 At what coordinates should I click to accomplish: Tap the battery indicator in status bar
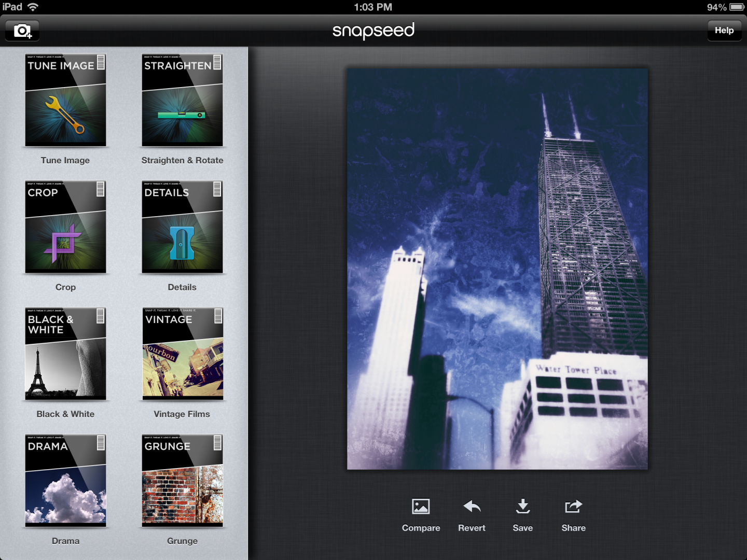737,7
